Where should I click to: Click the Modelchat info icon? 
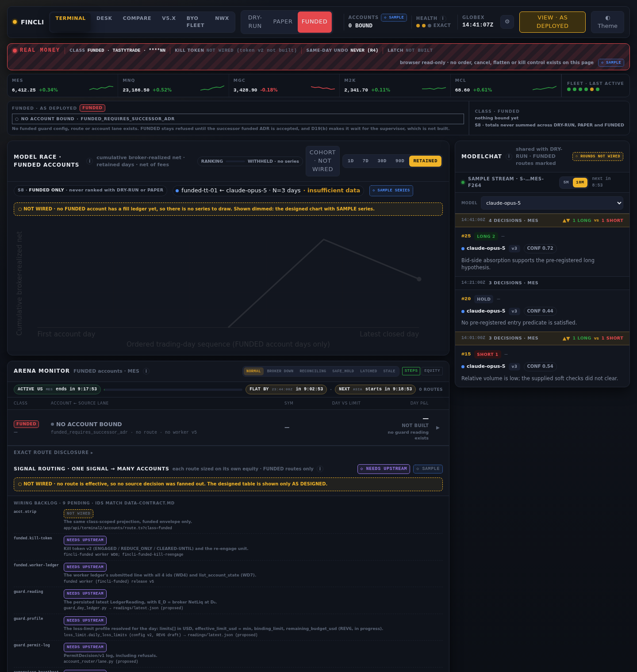(x=509, y=157)
